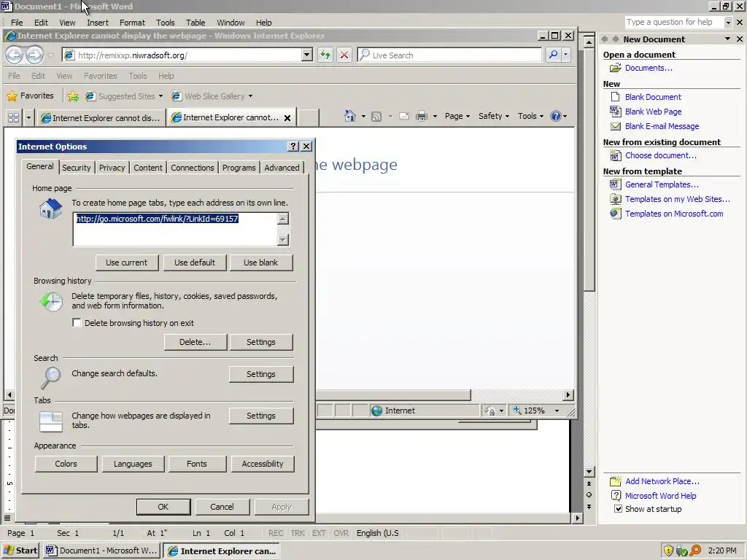This screenshot has width=747, height=560.
Task: Go forward in Word task pane
Action: [616, 39]
